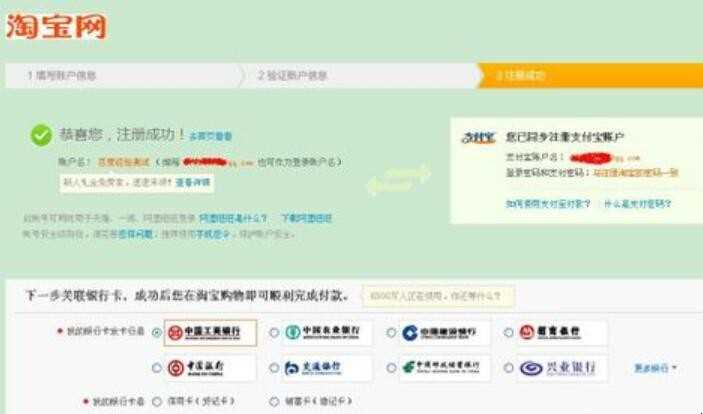Open the 密保问题 link
This screenshot has width=703, height=414.
coord(135,234)
